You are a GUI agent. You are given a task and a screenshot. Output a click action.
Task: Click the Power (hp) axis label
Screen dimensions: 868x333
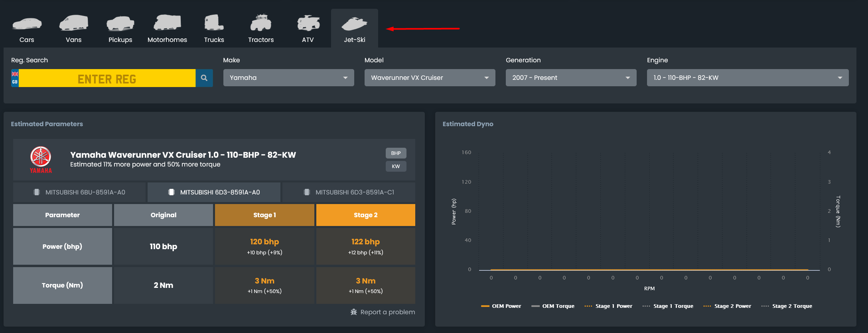[x=454, y=212]
